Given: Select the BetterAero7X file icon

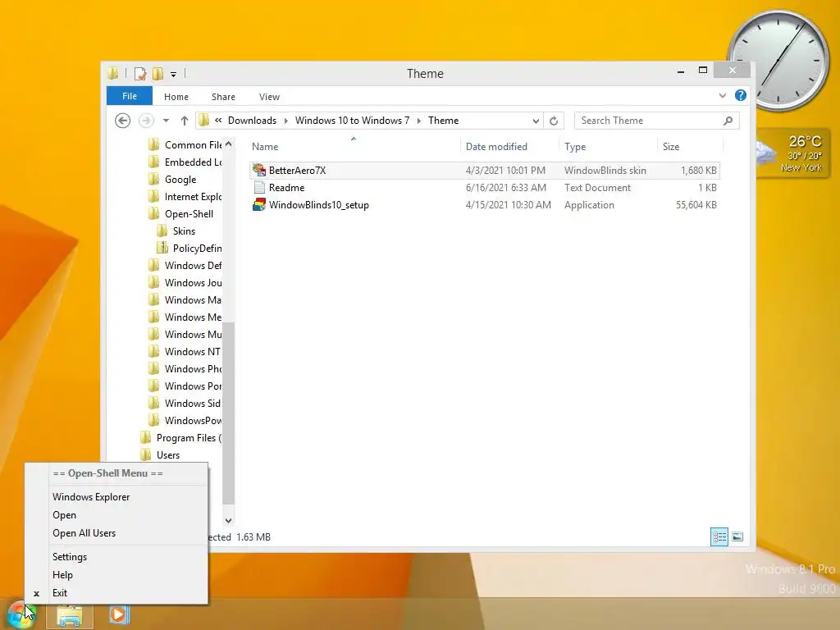Looking at the screenshot, I should coord(259,170).
